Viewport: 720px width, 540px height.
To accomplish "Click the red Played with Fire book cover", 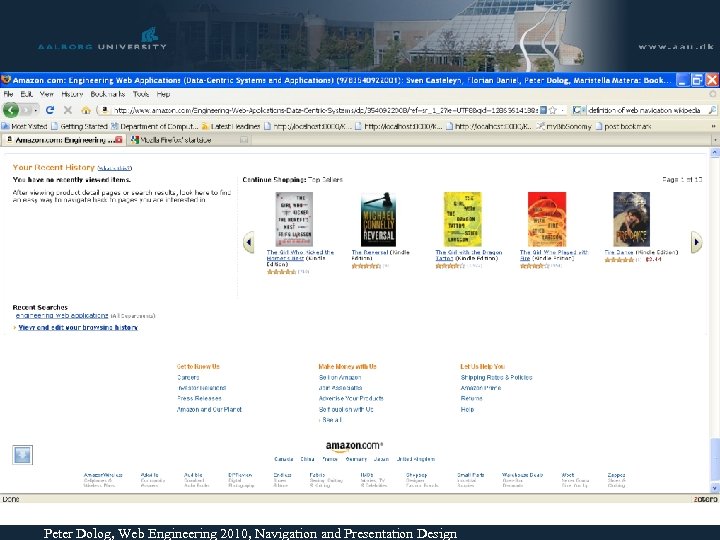I will 547,219.
